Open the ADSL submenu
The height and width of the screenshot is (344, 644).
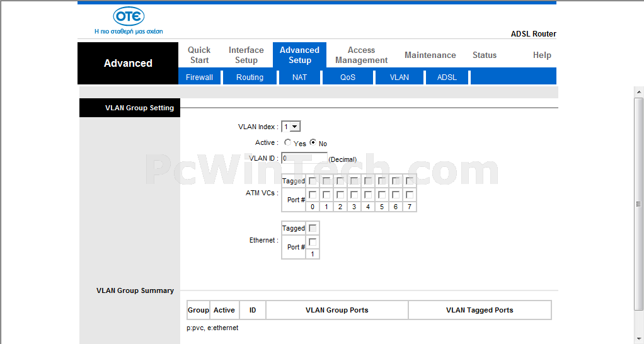click(447, 77)
